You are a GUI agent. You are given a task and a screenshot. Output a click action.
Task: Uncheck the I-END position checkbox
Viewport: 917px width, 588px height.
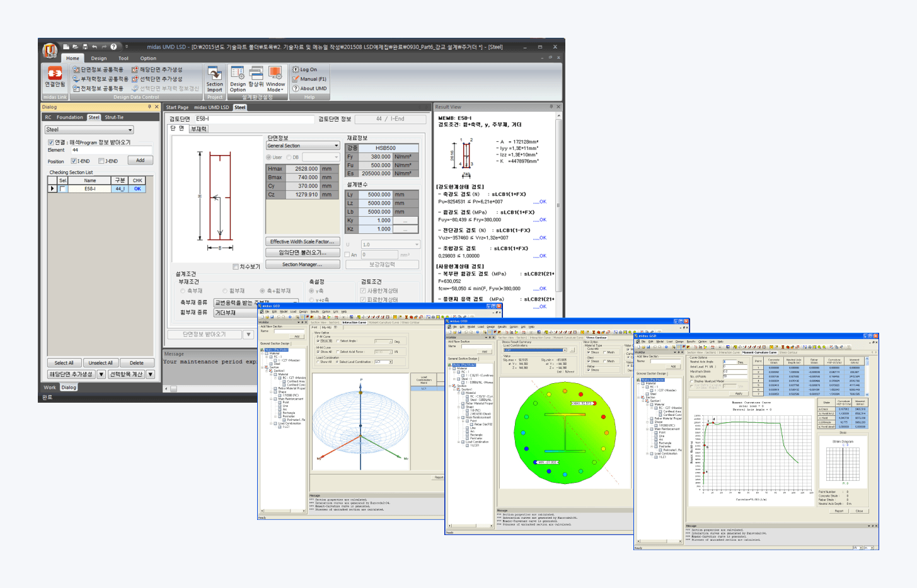click(x=74, y=161)
